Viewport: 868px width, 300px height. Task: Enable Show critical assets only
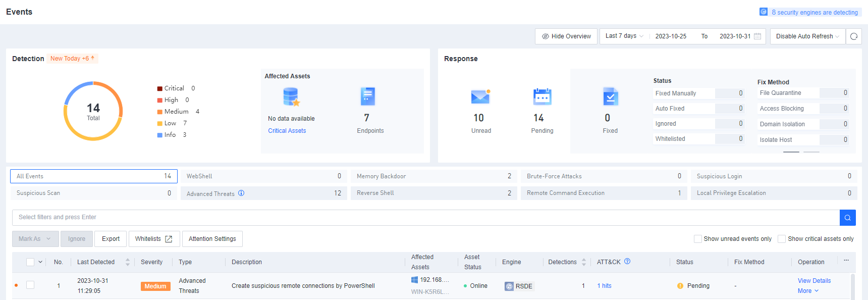pyautogui.click(x=782, y=239)
